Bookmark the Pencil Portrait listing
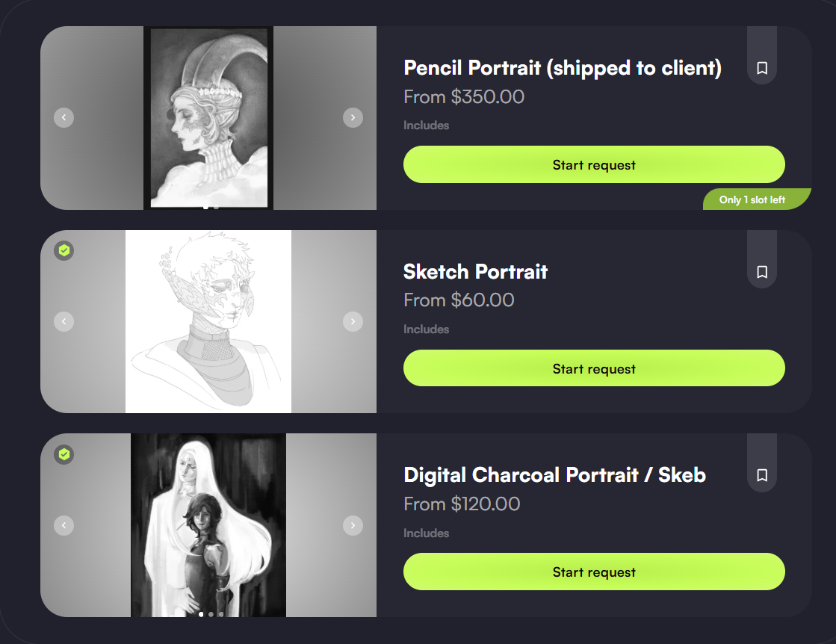This screenshot has height=644, width=836. pos(762,68)
